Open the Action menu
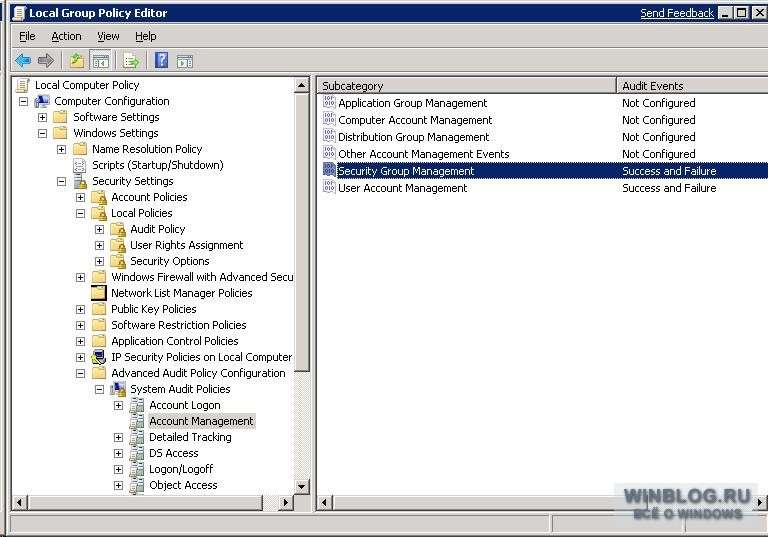This screenshot has height=537, width=768. pyautogui.click(x=66, y=36)
